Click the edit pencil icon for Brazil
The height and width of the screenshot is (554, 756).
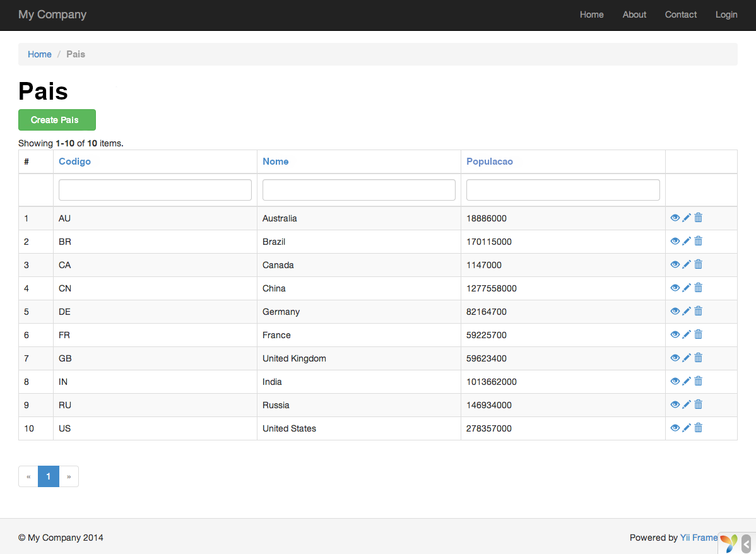click(687, 241)
